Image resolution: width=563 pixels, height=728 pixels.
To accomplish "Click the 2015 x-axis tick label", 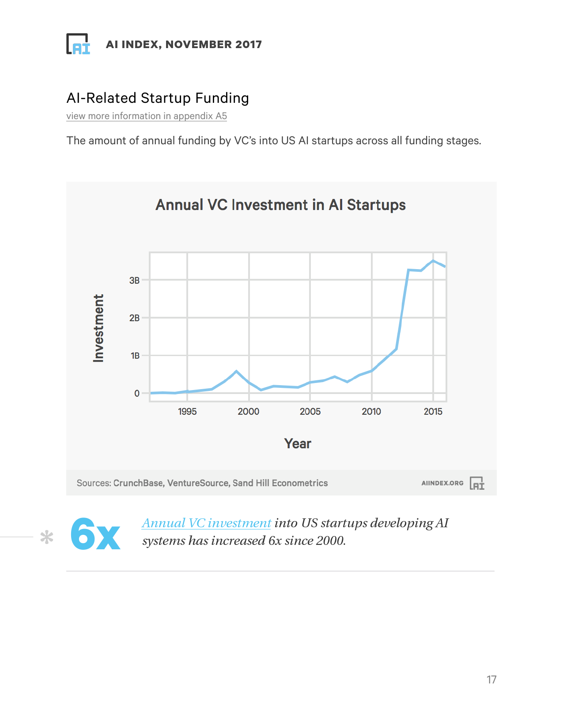I will 433,412.
